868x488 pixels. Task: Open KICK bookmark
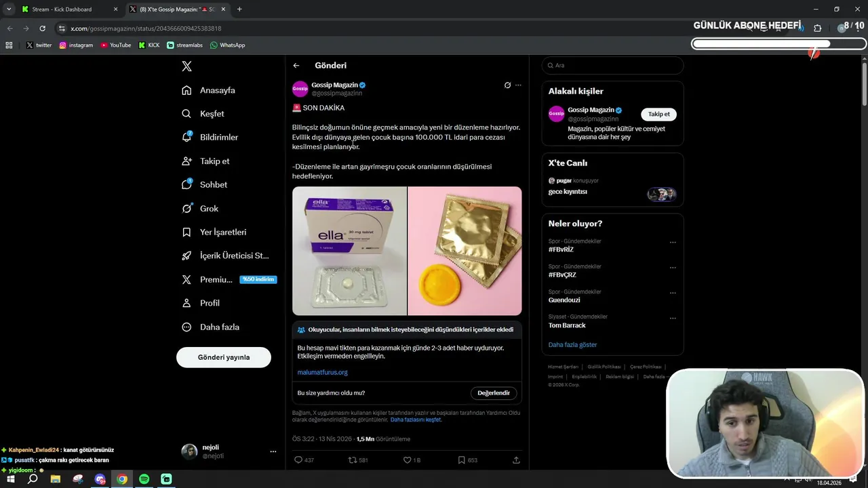tap(149, 45)
